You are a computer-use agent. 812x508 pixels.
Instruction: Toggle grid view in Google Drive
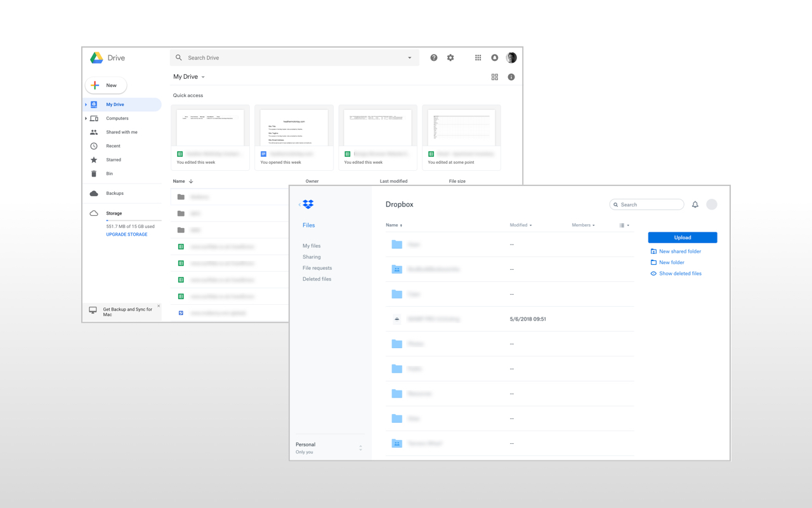pyautogui.click(x=495, y=77)
